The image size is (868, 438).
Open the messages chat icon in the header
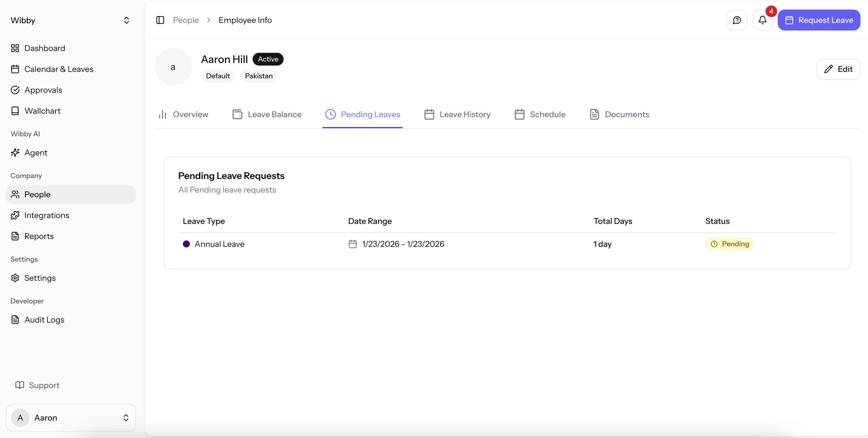tap(736, 20)
